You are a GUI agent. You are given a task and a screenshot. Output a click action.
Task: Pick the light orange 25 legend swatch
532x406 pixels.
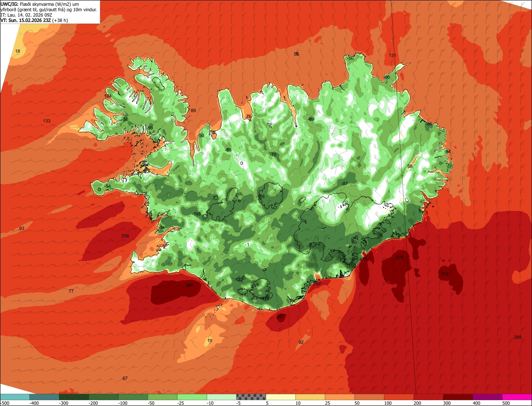tap(340, 397)
